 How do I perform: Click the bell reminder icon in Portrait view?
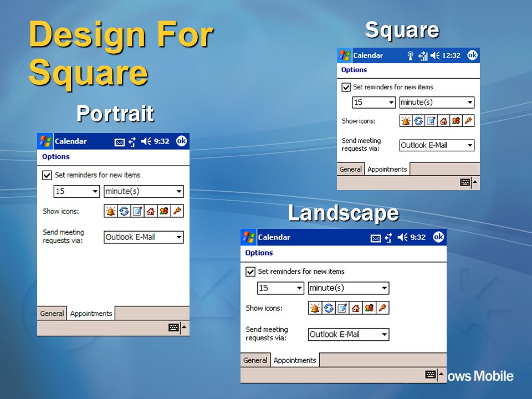tap(110, 211)
